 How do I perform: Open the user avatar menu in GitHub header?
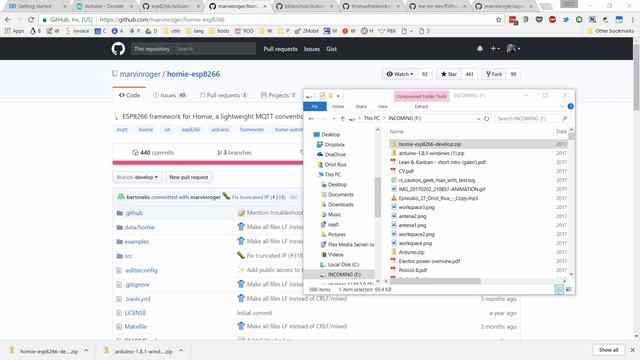coord(513,49)
